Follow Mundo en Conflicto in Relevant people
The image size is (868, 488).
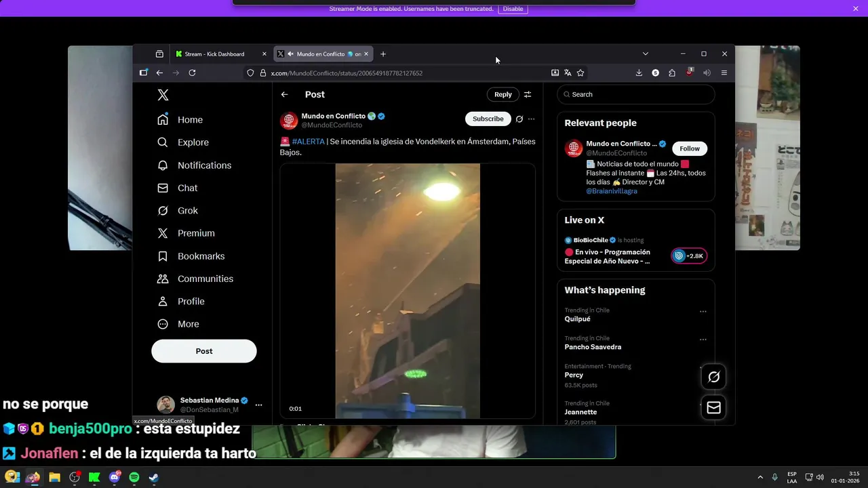(689, 148)
